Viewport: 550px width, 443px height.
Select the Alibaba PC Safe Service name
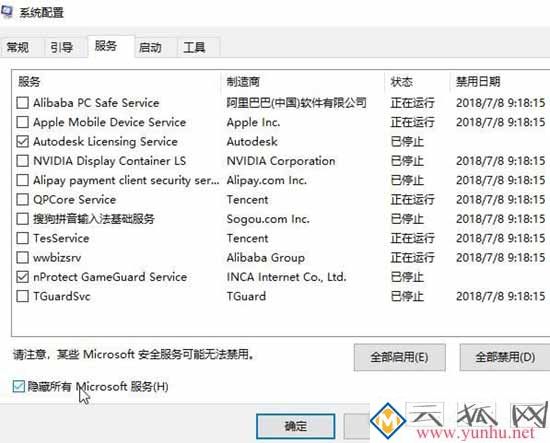tap(96, 103)
